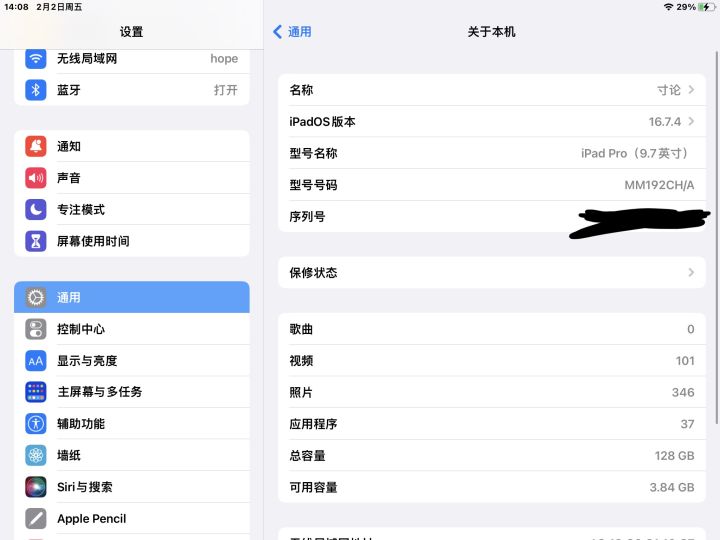Expand the 名称 row chevron
The image size is (720, 540).
691,90
